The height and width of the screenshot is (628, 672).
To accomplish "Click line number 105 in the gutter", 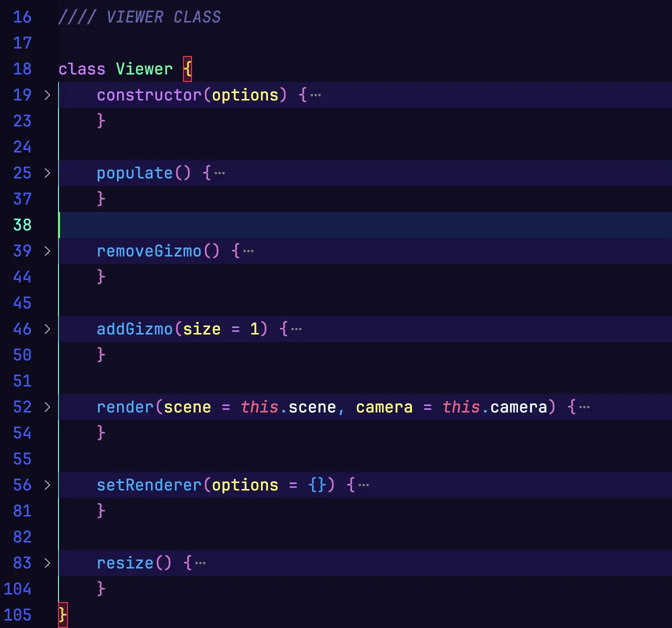I will pyautogui.click(x=17, y=615).
